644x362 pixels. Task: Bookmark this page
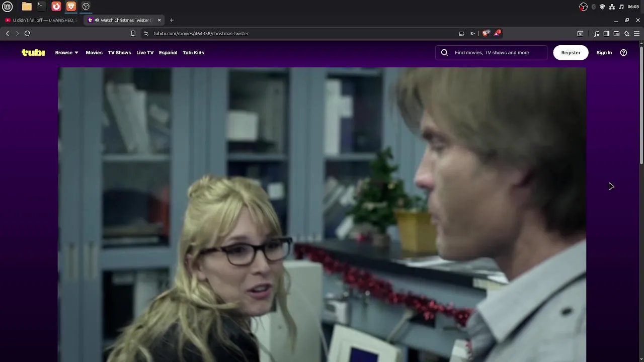pos(133,33)
